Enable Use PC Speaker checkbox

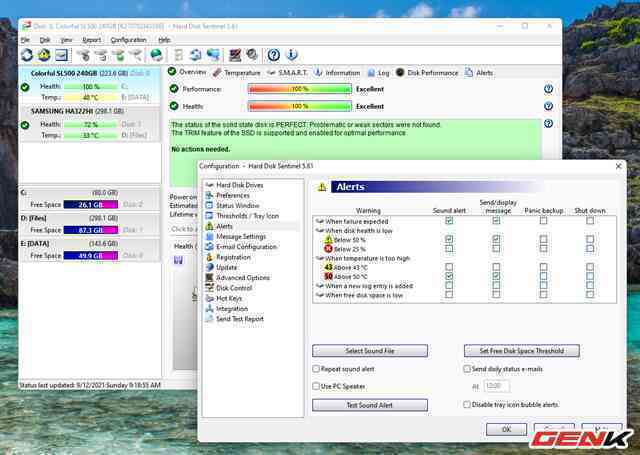click(x=316, y=386)
